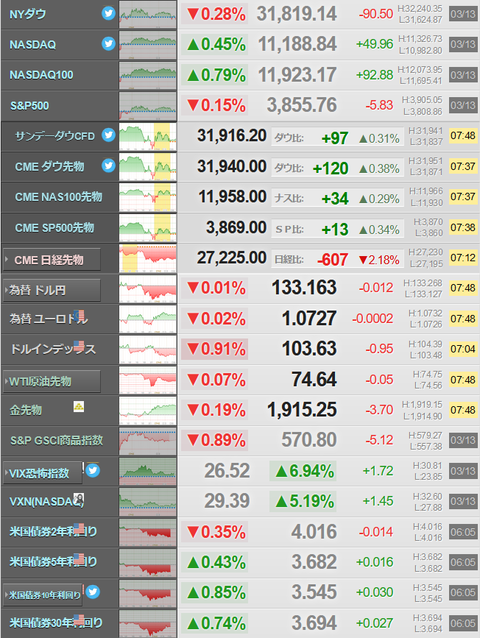Open the 金先物 mini chart

148,411
